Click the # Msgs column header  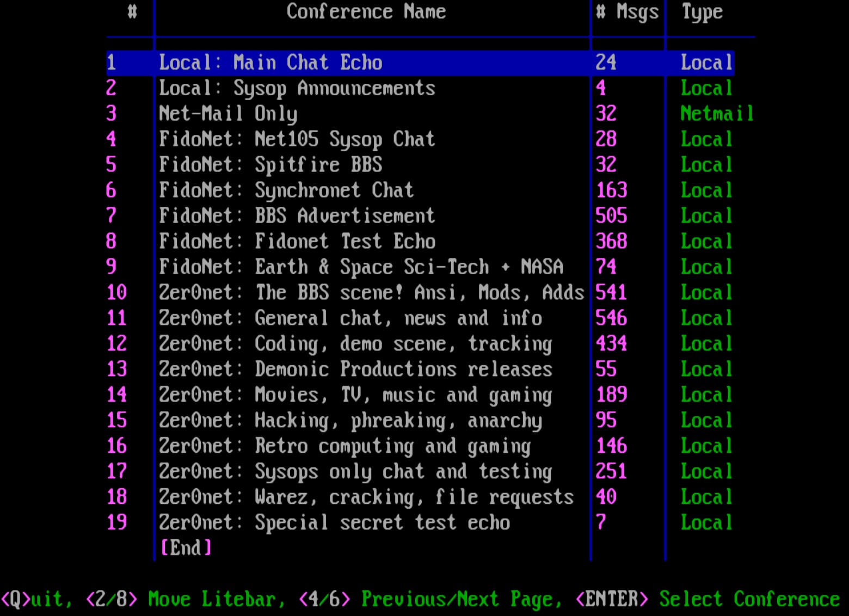[x=627, y=12]
